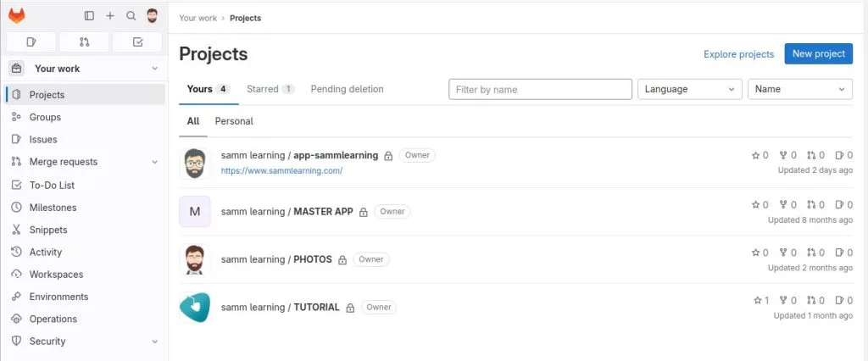
Task: Switch to Pending deletion tab
Action: [x=347, y=89]
